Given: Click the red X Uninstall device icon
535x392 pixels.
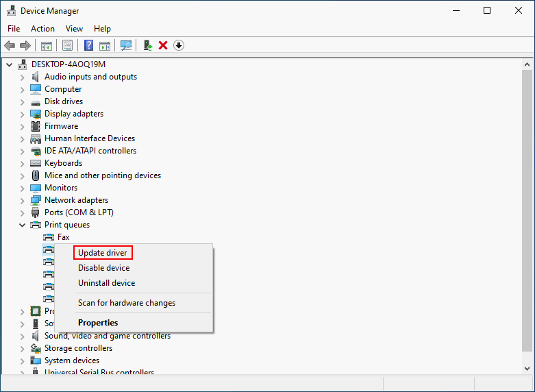Looking at the screenshot, I should pyautogui.click(x=163, y=45).
